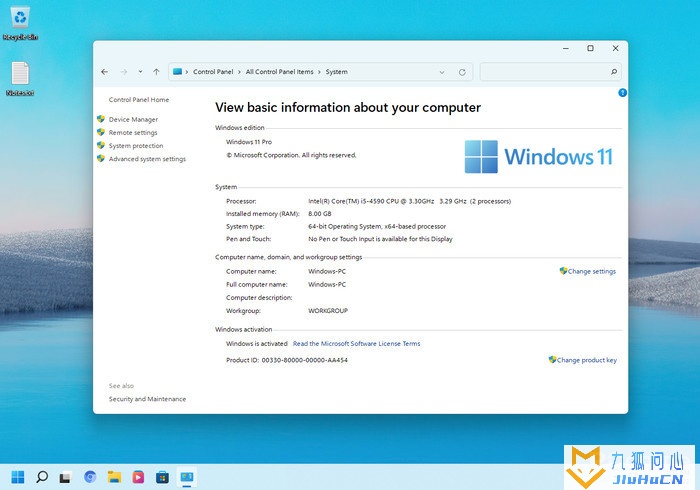The height and width of the screenshot is (490, 700).
Task: Minimize the System window
Action: [x=566, y=48]
